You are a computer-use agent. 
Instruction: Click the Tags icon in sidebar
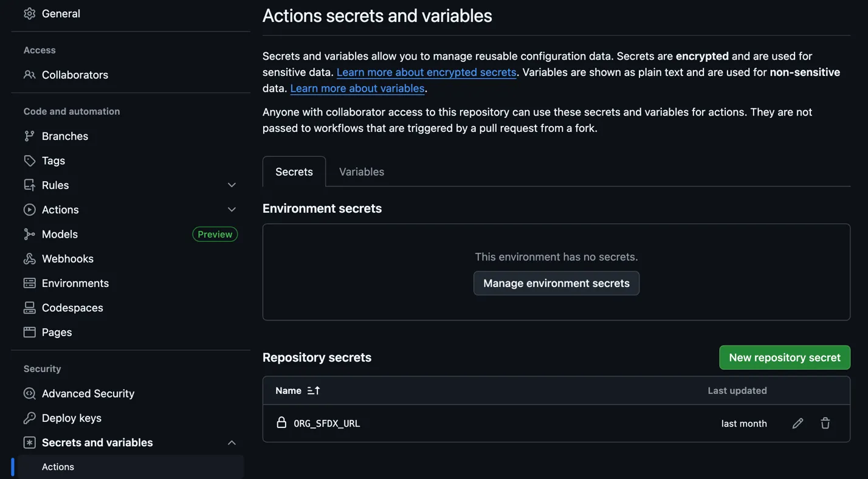tap(29, 160)
